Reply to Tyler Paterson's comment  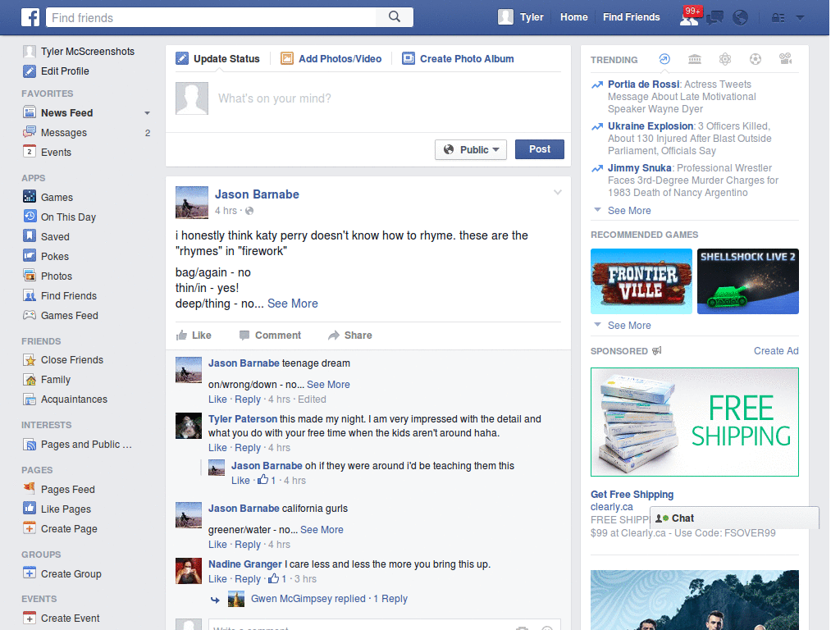coord(248,447)
